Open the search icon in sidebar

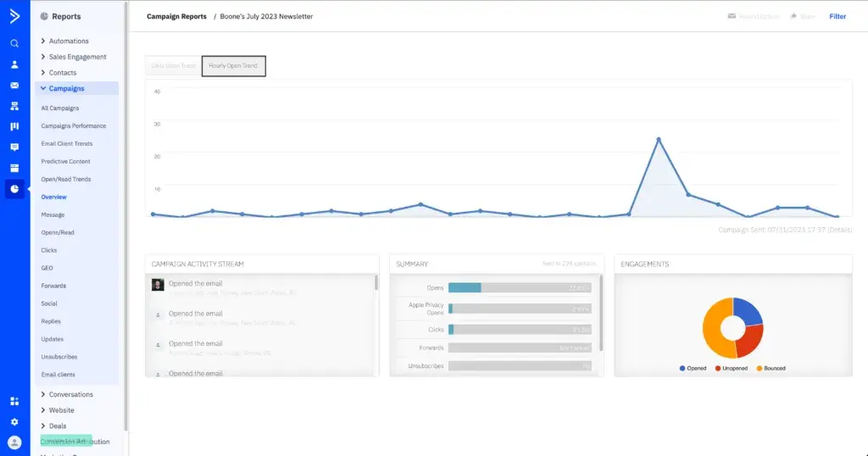click(14, 43)
